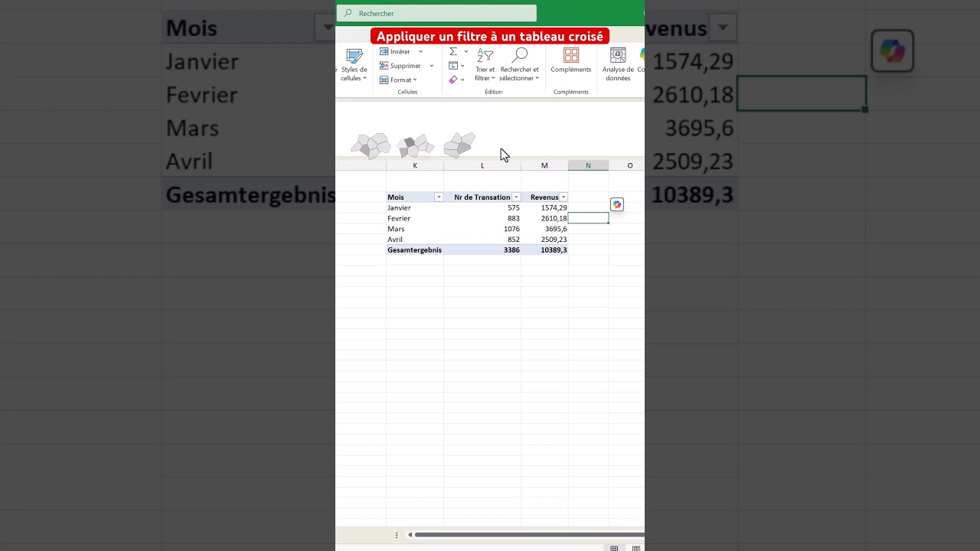This screenshot has width=980, height=551.
Task: Select the Gesamtergebnis row label
Action: point(415,250)
